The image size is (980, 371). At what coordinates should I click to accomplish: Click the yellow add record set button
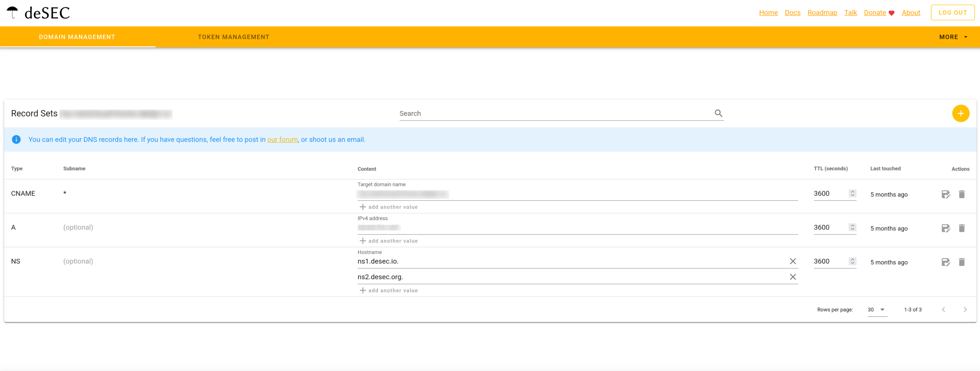pyautogui.click(x=960, y=113)
